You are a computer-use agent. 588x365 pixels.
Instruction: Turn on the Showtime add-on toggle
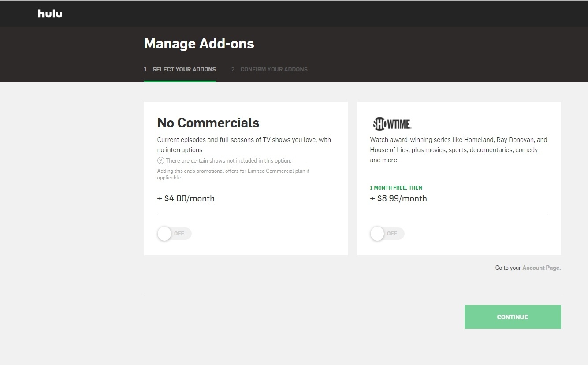click(387, 234)
